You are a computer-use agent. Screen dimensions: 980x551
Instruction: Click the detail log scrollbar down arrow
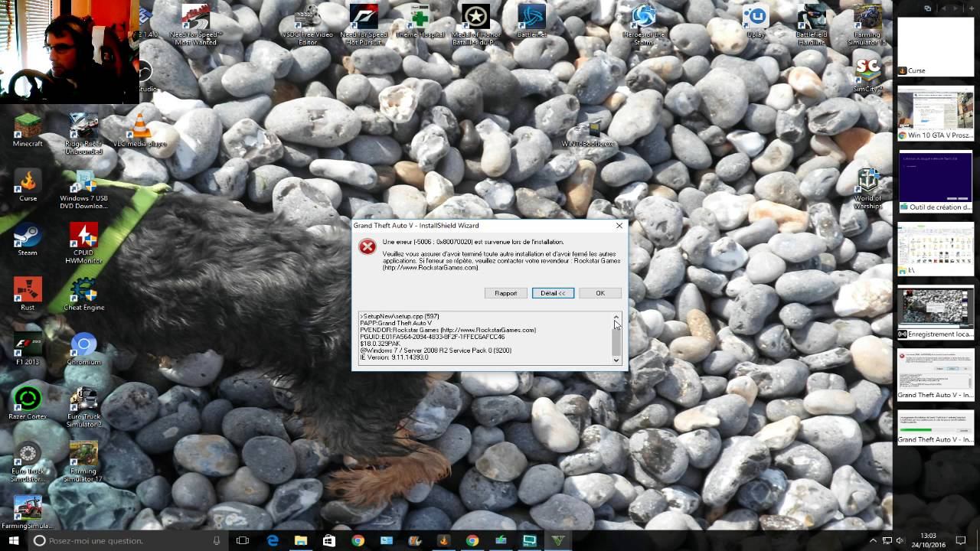[x=616, y=360]
